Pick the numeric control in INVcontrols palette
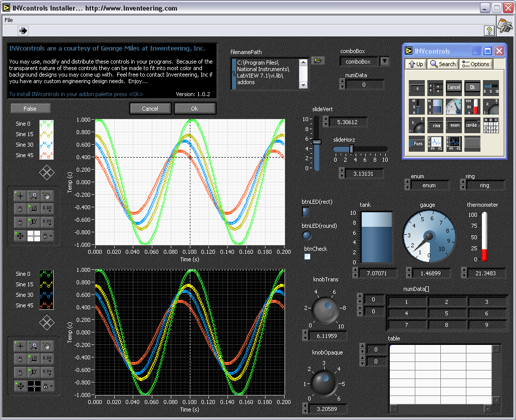Image resolution: width=516 pixels, height=420 pixels. [417, 88]
